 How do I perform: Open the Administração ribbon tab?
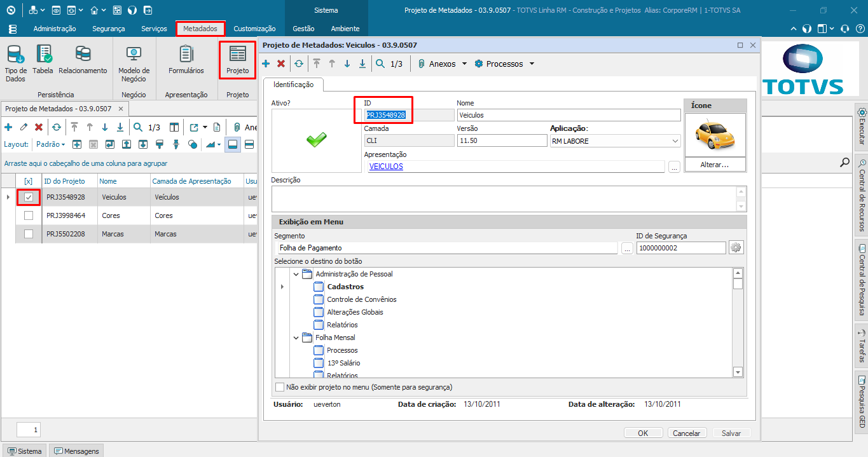[55, 29]
